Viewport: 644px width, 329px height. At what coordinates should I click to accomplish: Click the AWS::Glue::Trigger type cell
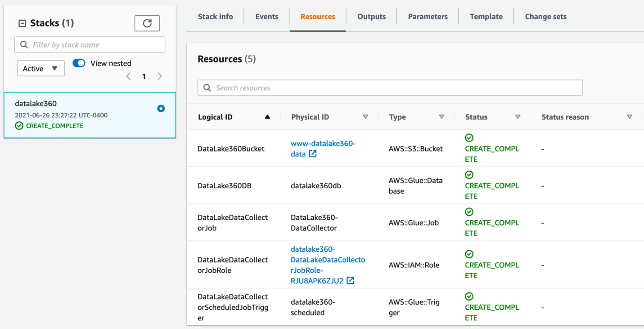[414, 307]
